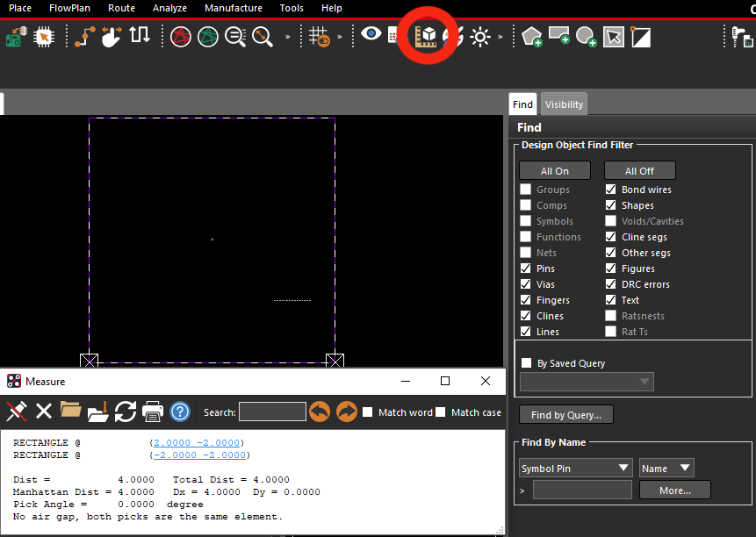756x537 pixels.
Task: Toggle the Match word checkbox
Action: pyautogui.click(x=367, y=412)
